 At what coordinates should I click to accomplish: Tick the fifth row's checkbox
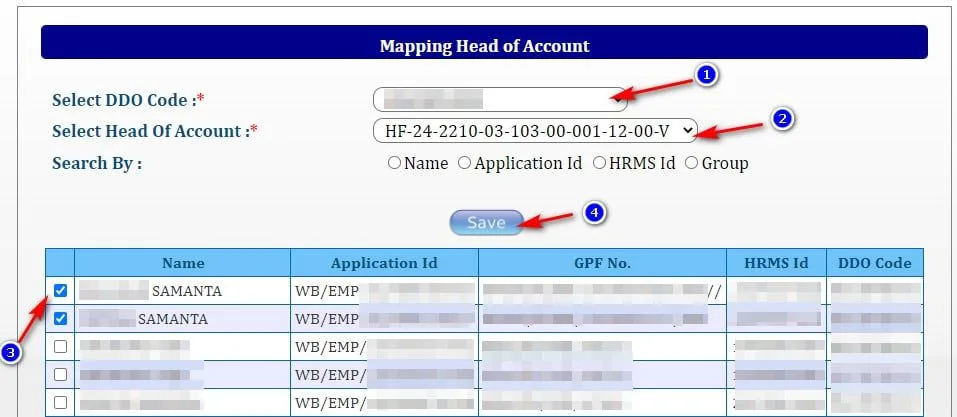[60, 402]
